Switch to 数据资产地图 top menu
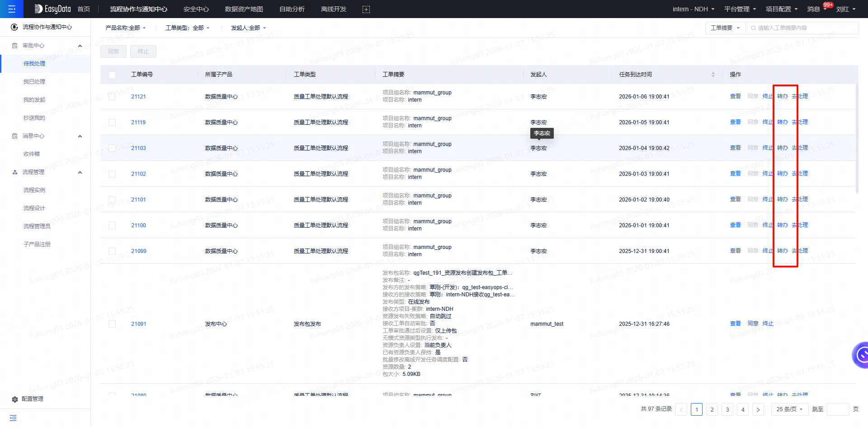This screenshot has height=427, width=868. 244,9
